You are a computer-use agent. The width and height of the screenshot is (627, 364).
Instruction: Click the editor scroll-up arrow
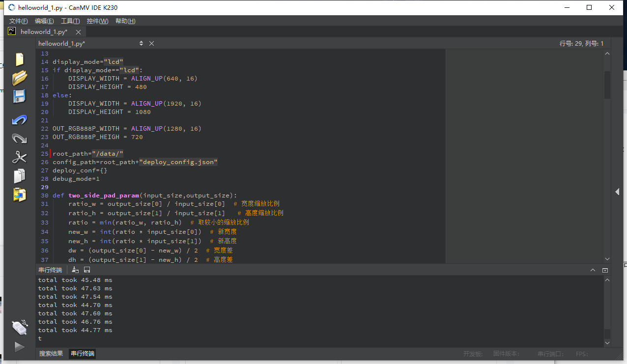click(x=607, y=54)
